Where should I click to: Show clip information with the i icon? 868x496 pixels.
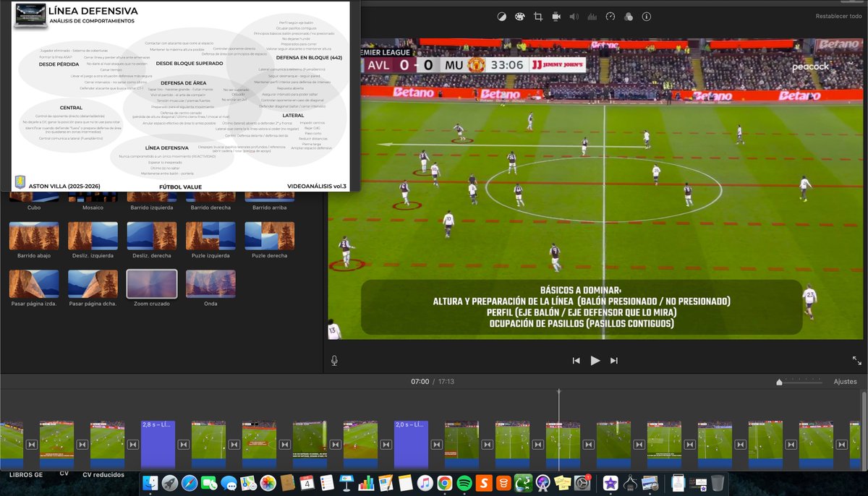point(646,17)
